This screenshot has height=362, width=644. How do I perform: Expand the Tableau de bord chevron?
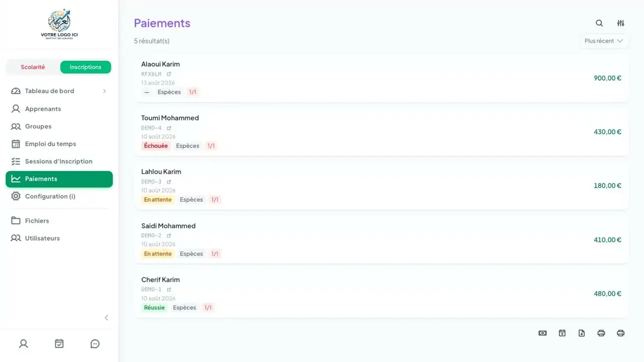(x=105, y=91)
